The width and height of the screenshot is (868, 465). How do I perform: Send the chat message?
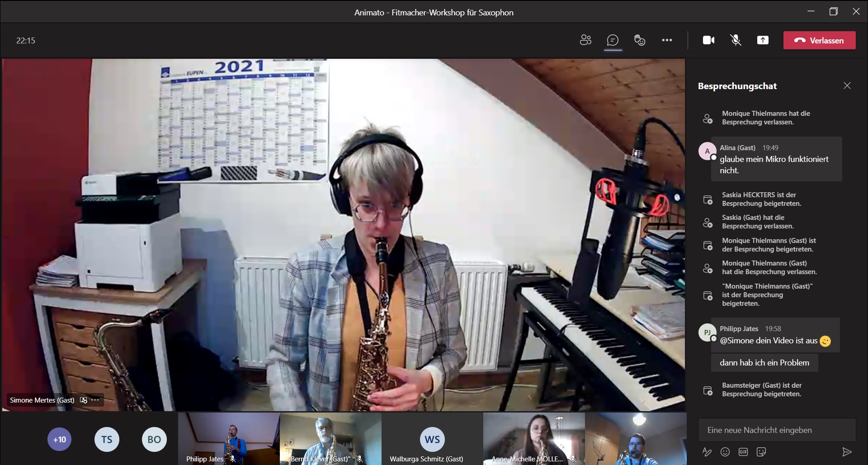point(847,451)
